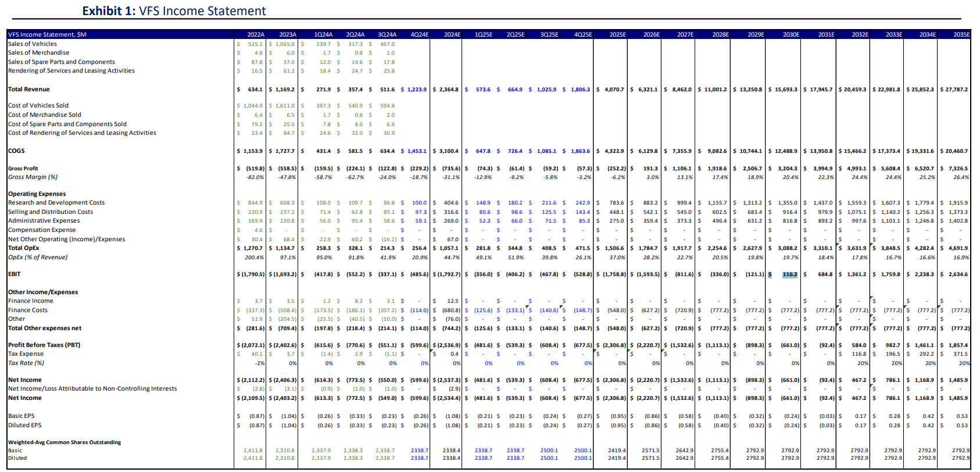Select the highlighted 2030E EBIT cell 116.2
This screenshot has height=472, width=980.
coord(789,274)
